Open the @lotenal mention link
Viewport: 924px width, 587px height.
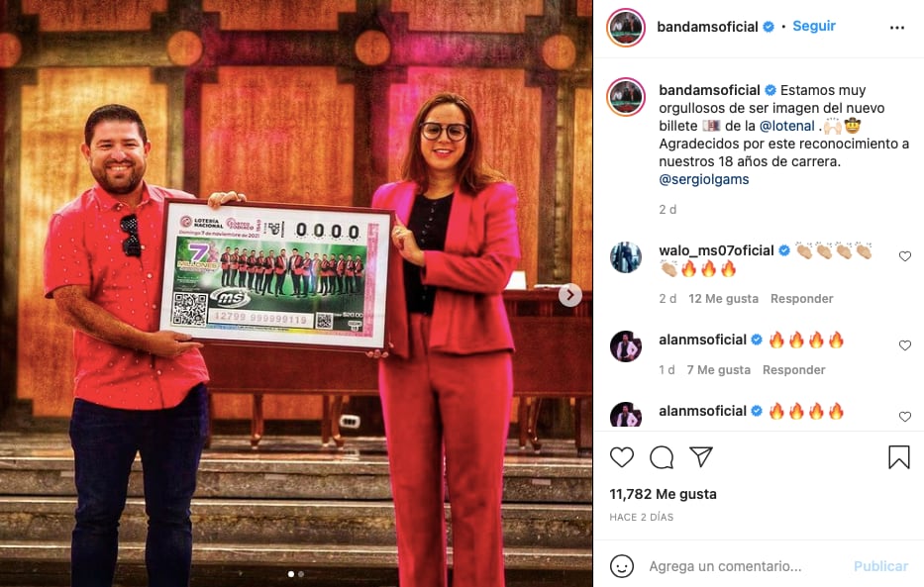(x=786, y=126)
